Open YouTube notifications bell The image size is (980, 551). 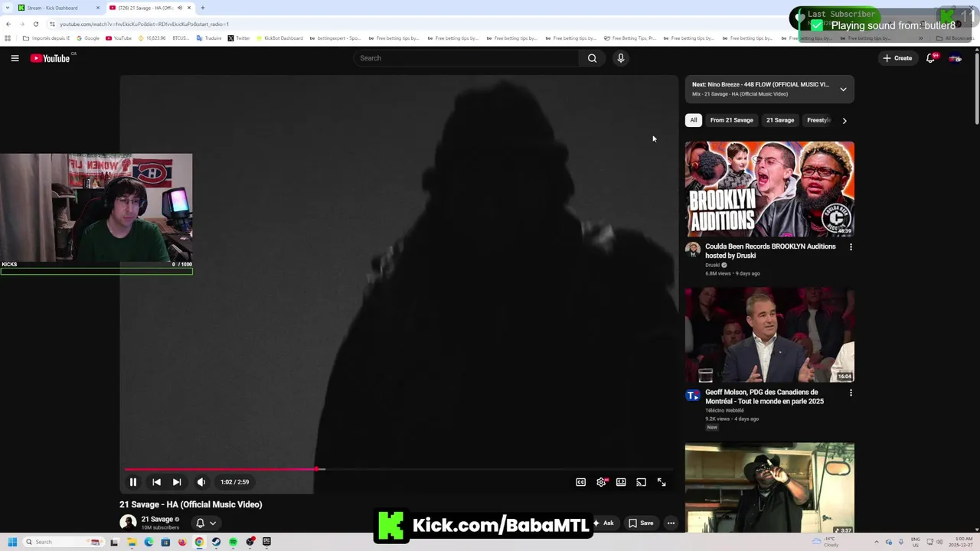click(931, 58)
